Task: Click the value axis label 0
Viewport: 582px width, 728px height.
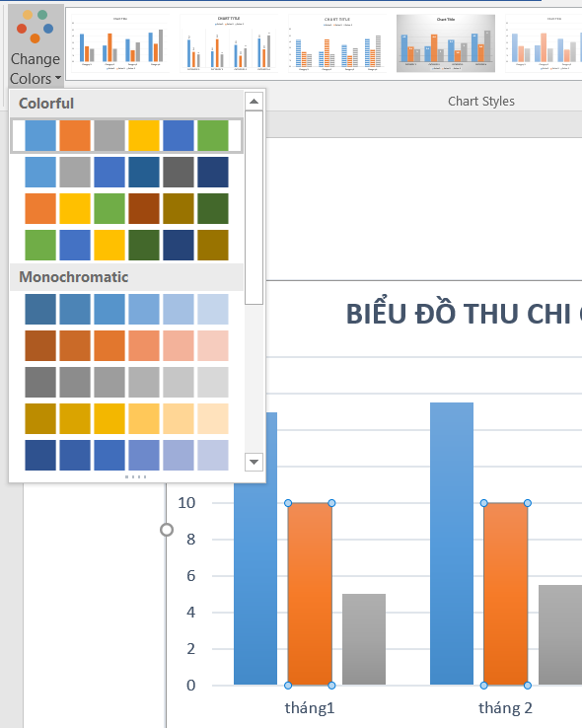Action: [190, 686]
